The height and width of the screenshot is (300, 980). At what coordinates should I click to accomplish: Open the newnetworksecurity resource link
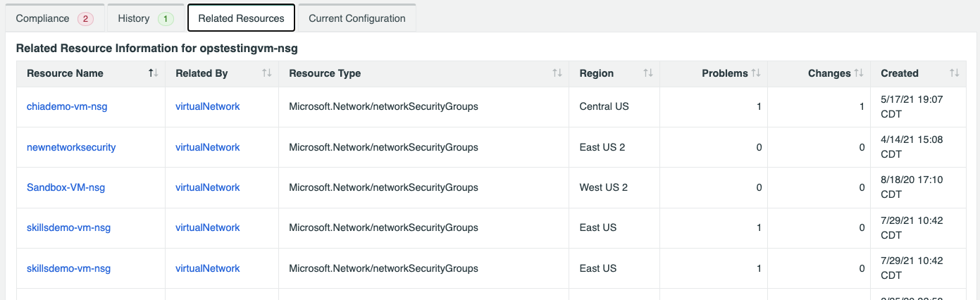click(x=71, y=147)
